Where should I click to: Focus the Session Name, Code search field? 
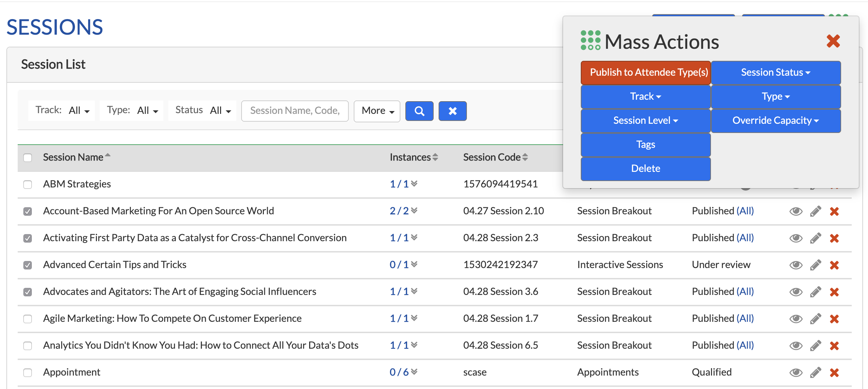(x=295, y=111)
